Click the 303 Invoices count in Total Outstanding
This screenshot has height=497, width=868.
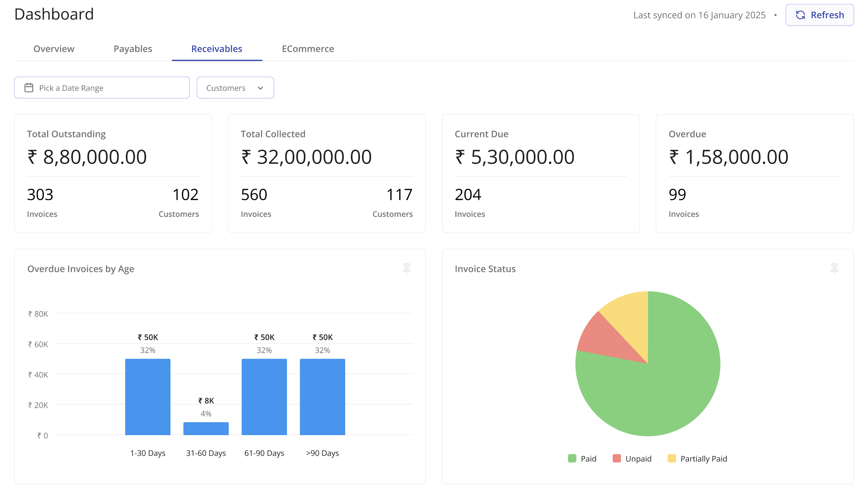click(x=40, y=195)
